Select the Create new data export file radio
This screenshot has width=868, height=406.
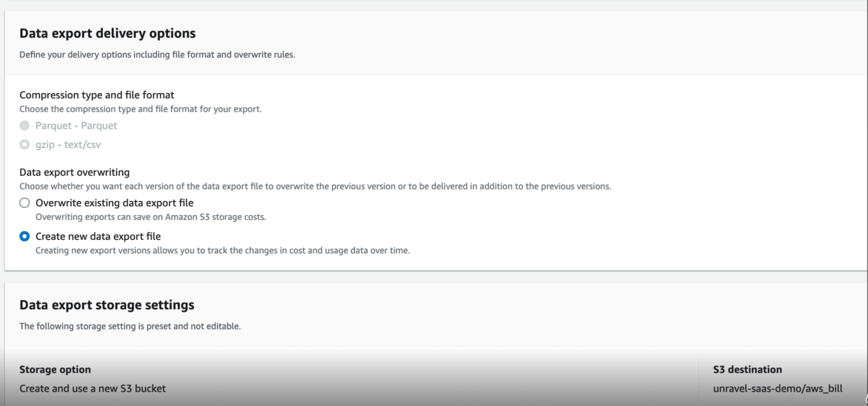pos(25,236)
